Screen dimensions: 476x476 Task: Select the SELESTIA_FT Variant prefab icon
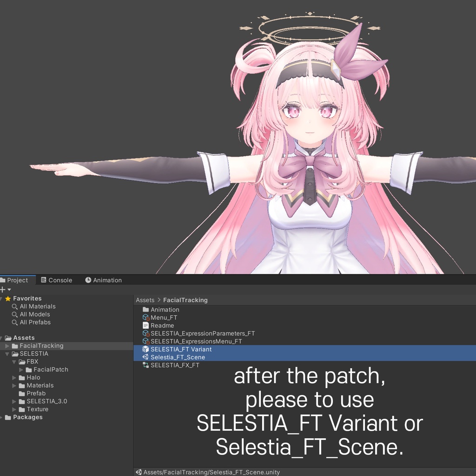(x=145, y=349)
